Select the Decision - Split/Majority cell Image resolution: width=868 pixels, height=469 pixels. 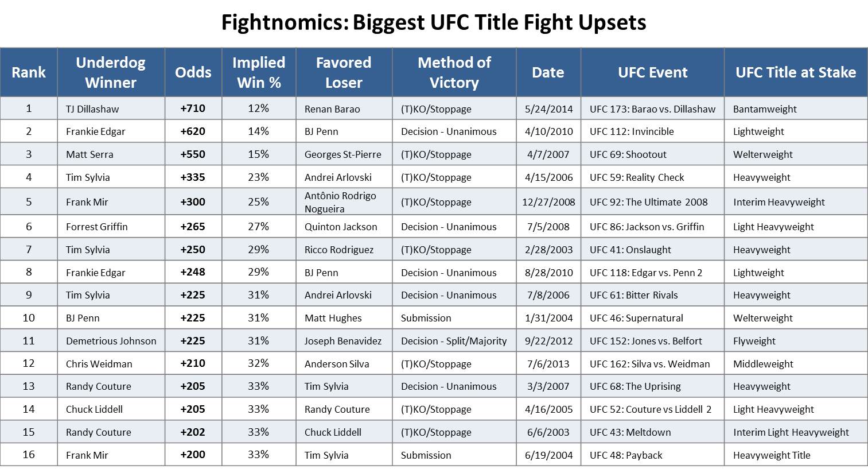click(454, 341)
